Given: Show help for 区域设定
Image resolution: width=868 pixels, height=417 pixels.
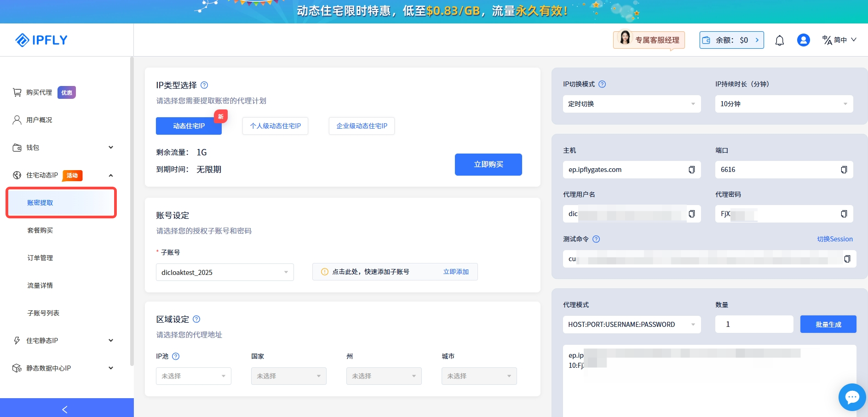Looking at the screenshot, I should [196, 319].
